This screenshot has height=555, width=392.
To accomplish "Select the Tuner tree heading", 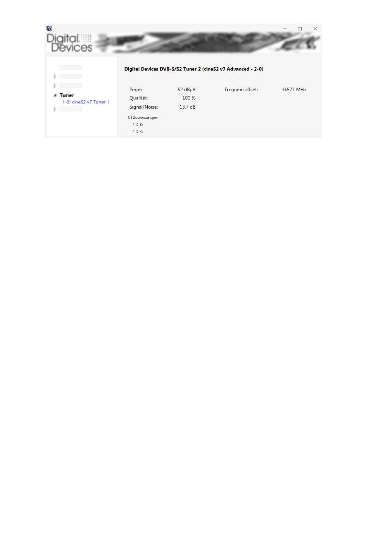I will (67, 95).
